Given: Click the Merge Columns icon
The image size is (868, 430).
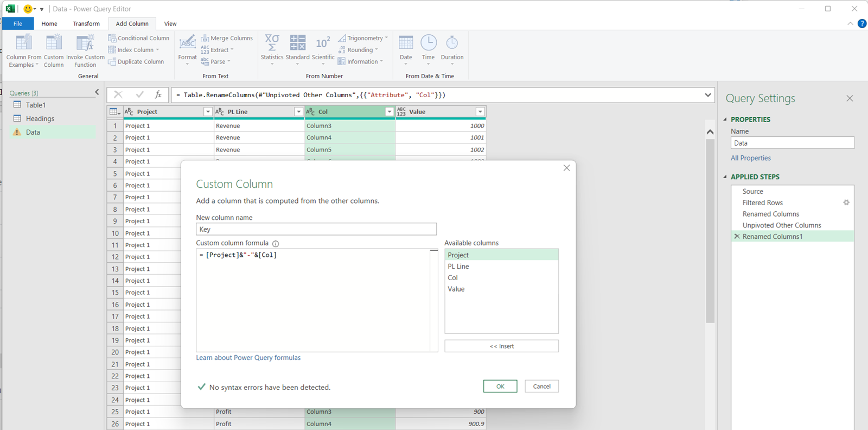Looking at the screenshot, I should pos(205,38).
